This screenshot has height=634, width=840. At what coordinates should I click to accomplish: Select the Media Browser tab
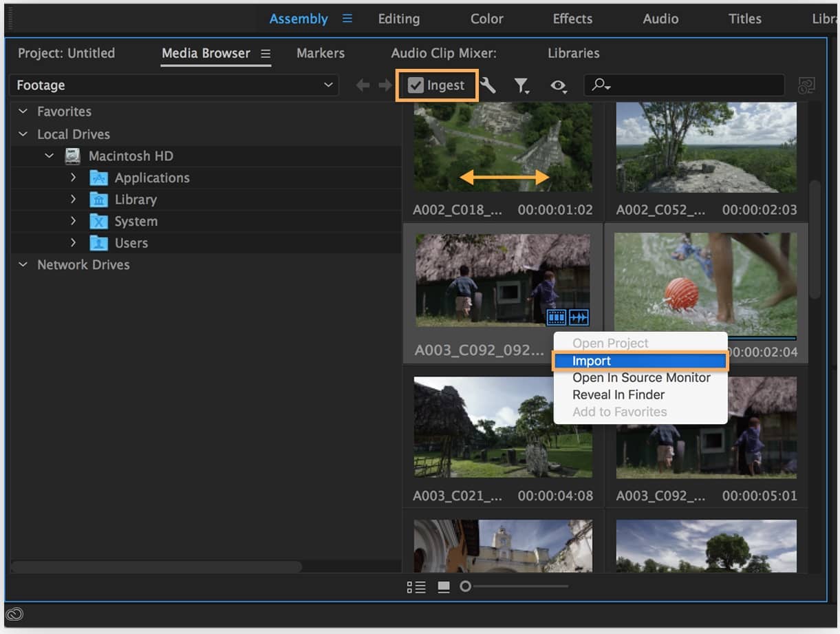(206, 53)
